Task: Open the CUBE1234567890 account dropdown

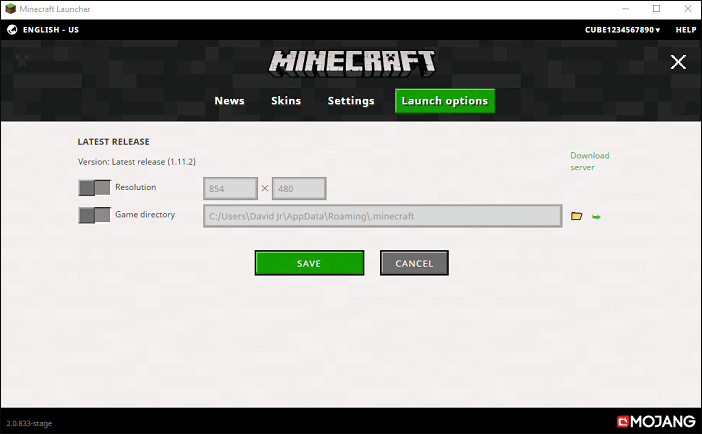Action: point(622,30)
